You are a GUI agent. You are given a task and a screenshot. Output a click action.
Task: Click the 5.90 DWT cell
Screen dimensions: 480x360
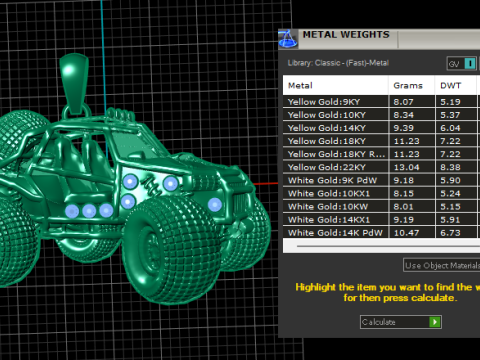(x=455, y=180)
